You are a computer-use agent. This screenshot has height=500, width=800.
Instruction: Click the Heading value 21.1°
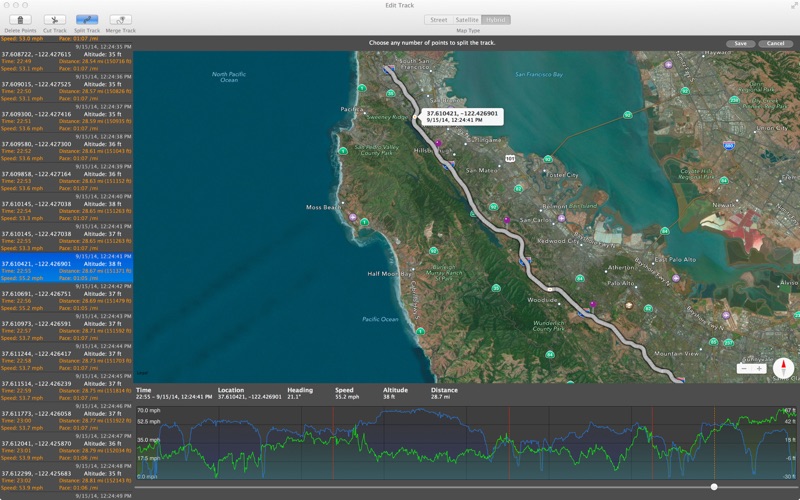(x=293, y=397)
